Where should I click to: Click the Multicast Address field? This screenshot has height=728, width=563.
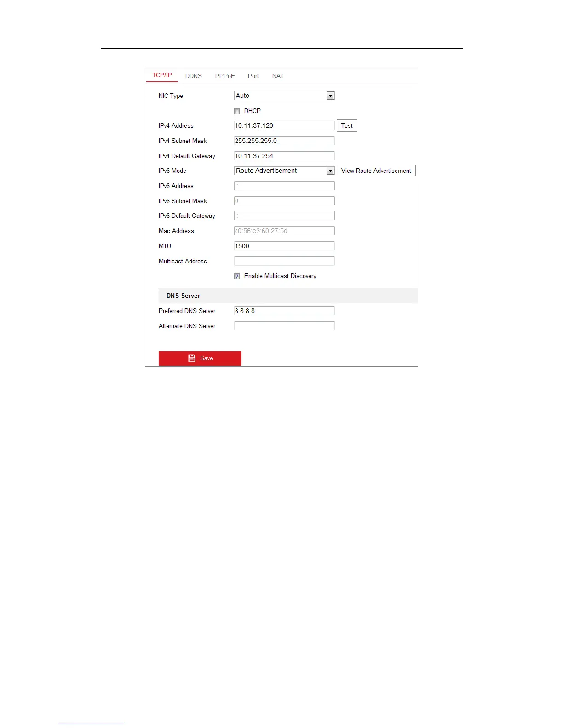[284, 261]
